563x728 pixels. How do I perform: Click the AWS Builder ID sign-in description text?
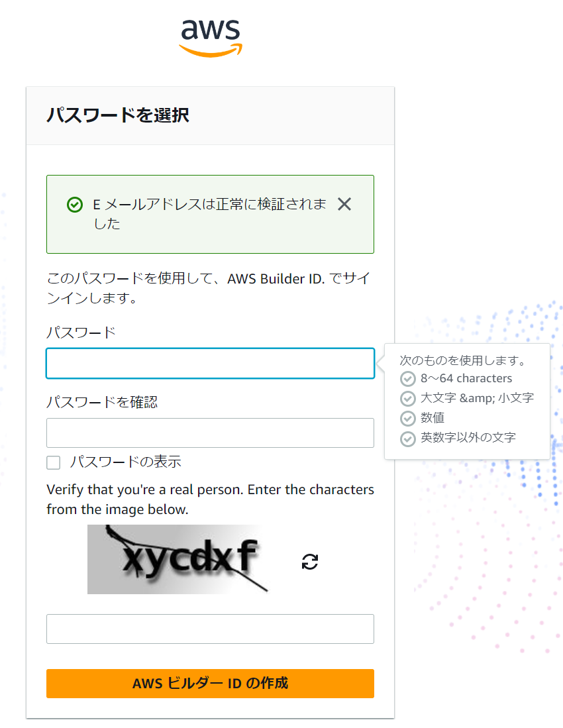209,288
